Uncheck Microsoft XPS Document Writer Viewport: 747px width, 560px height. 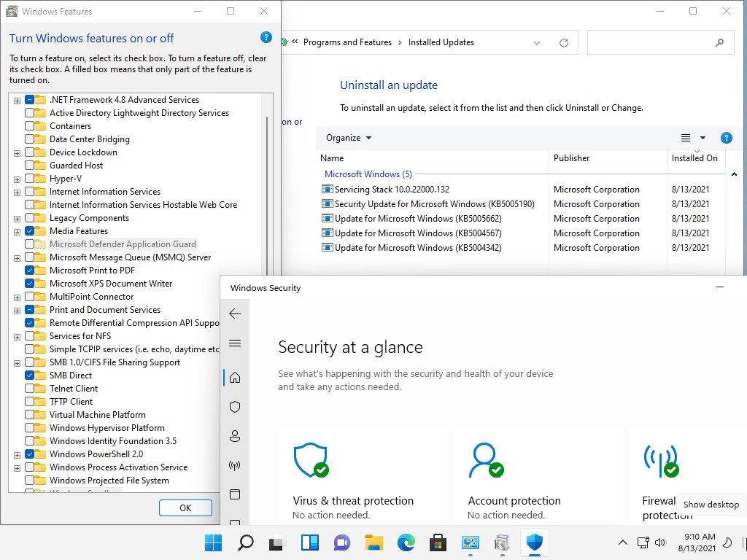coord(29,284)
